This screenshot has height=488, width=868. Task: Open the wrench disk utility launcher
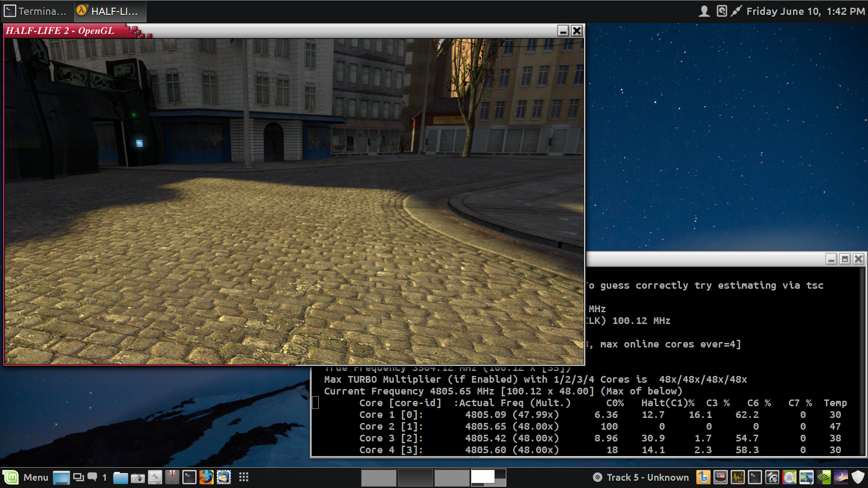[155, 477]
